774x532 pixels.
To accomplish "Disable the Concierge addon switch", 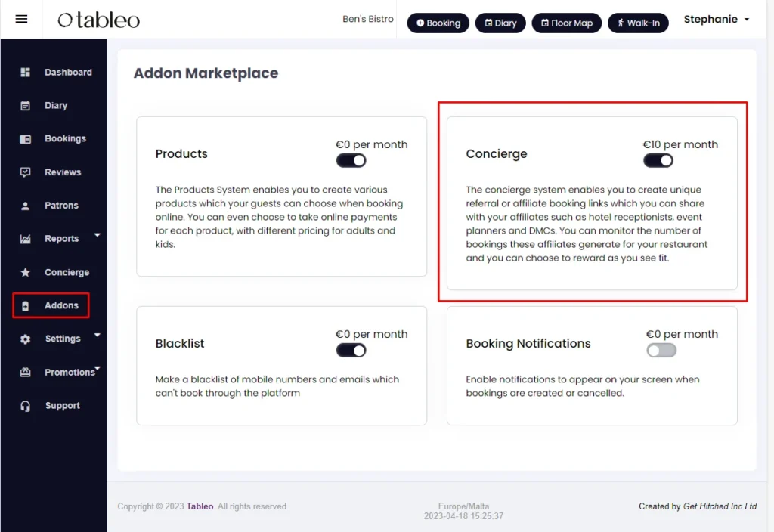I will click(x=658, y=160).
